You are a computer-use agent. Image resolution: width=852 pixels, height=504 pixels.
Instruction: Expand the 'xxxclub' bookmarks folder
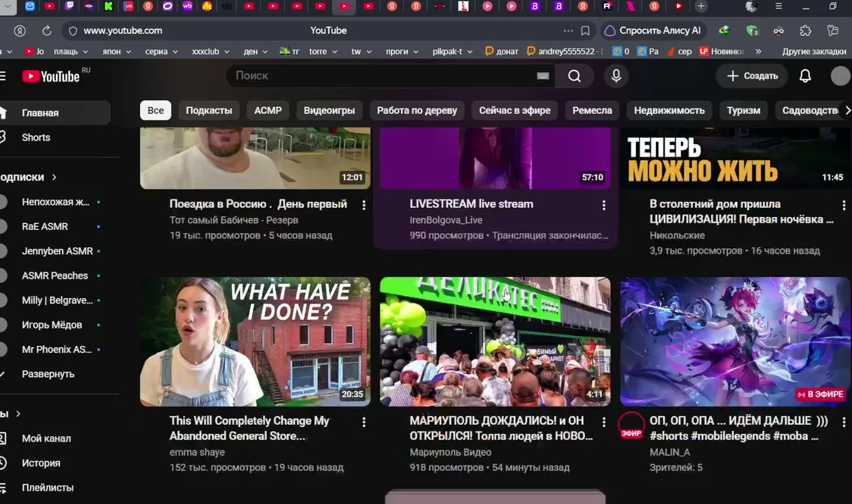(210, 51)
